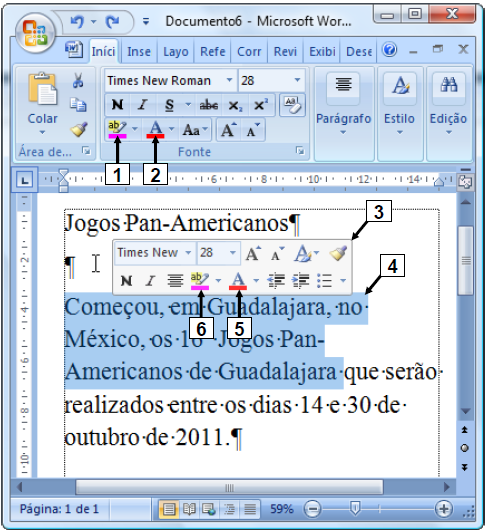Switch to the Refe ribbon tab
This screenshot has height=530, width=486.
(212, 52)
